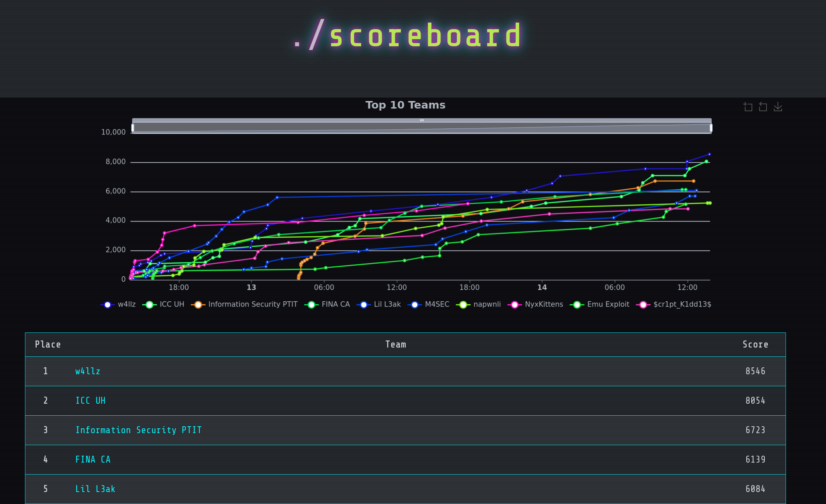The height and width of the screenshot is (504, 826).
Task: Open ICC UH team link
Action: coord(90,401)
